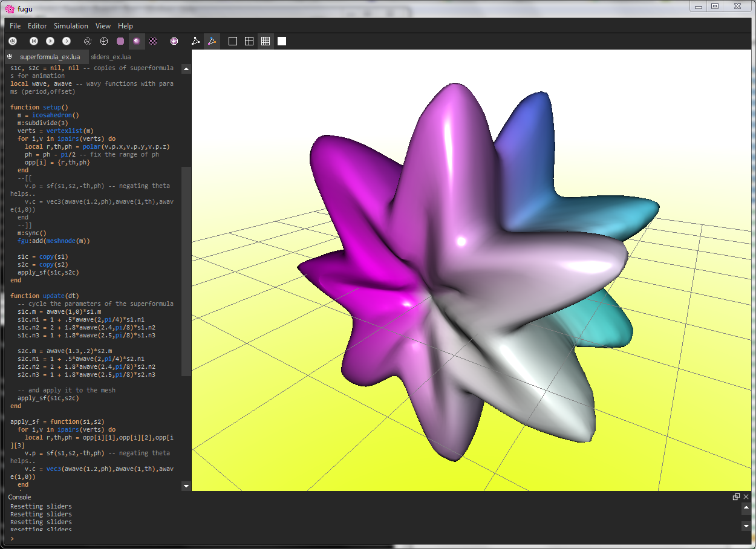Open the Editor menu
756x549 pixels.
click(37, 26)
